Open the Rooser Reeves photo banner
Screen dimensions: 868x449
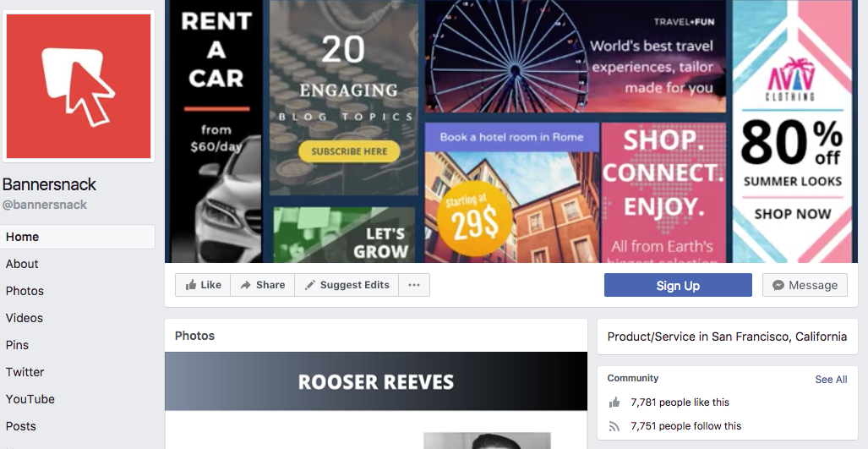click(x=376, y=381)
